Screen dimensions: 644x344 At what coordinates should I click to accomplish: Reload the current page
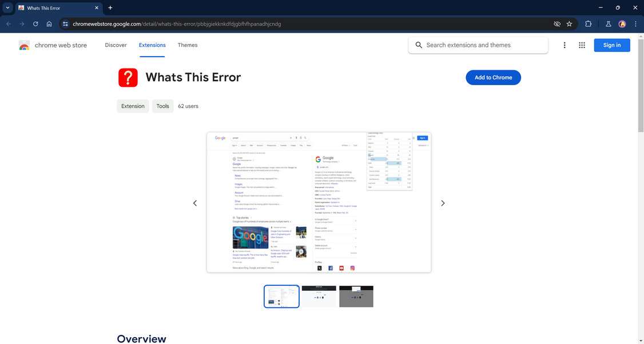(x=35, y=24)
